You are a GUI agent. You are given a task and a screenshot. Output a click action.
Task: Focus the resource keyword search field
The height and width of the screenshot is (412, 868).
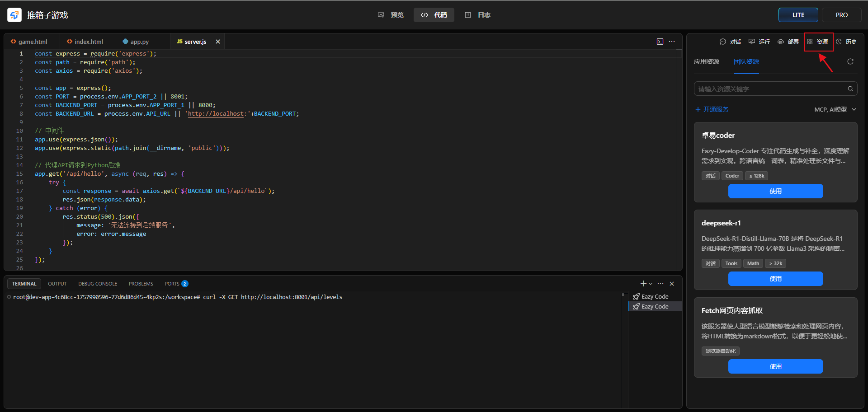pos(769,89)
